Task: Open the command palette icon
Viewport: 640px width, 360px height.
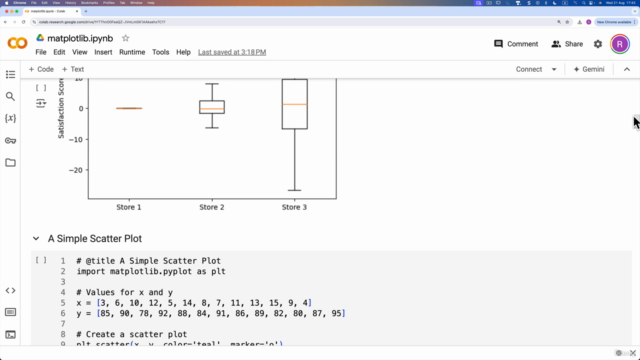Action: tap(11, 312)
